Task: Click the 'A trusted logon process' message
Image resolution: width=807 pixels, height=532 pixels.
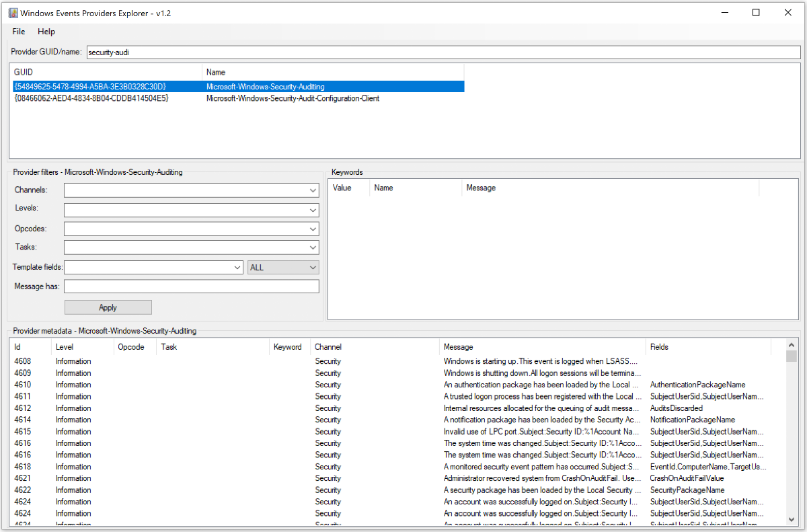Action: tap(543, 396)
